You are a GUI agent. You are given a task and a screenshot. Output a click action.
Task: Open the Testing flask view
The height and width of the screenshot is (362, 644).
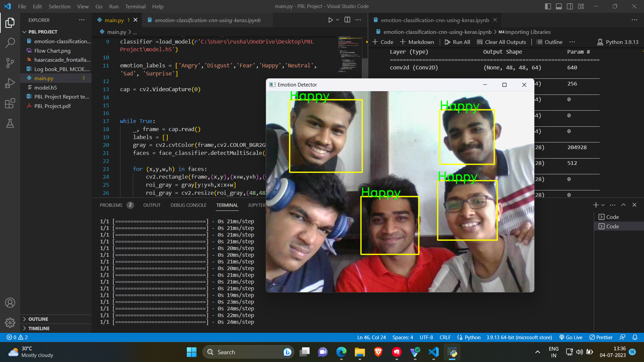10,123
